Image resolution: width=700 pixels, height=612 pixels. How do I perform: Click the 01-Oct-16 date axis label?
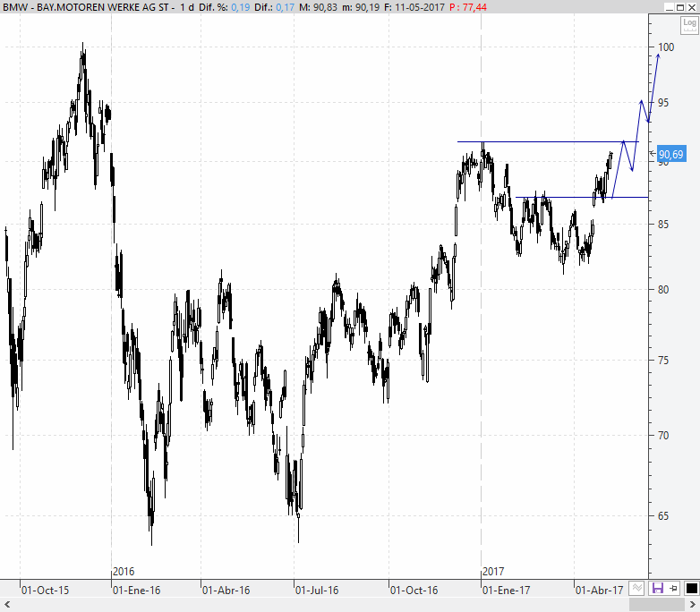[414, 591]
